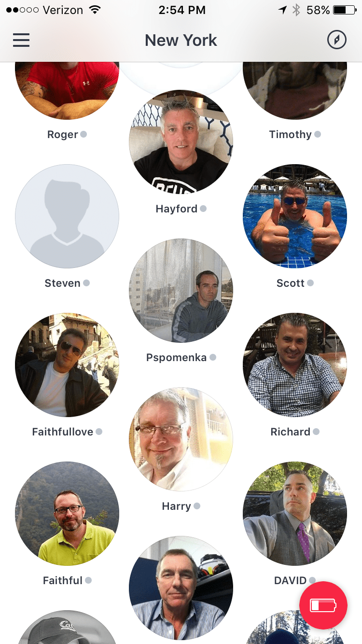
Task: Select Richard's profile photo
Action: tap(295, 365)
